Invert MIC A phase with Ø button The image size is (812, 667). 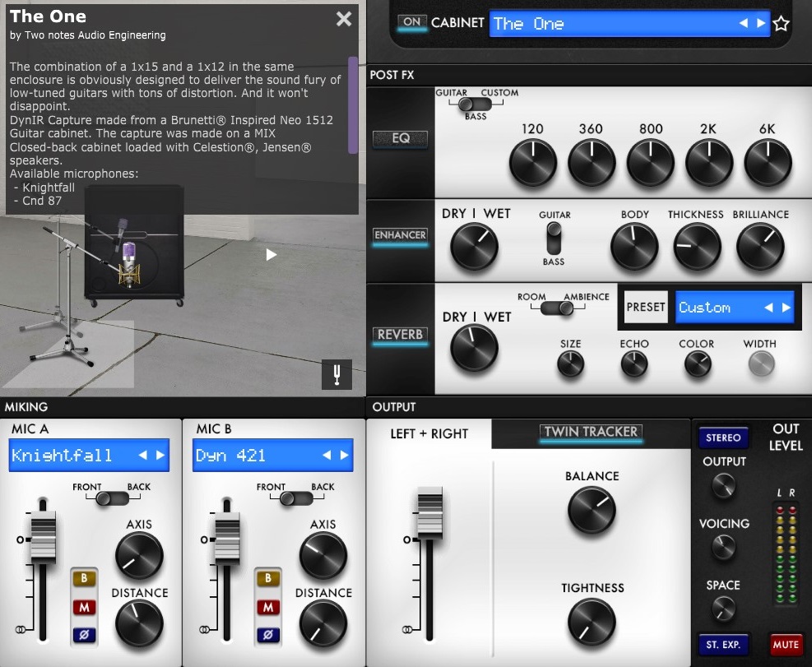tap(84, 635)
